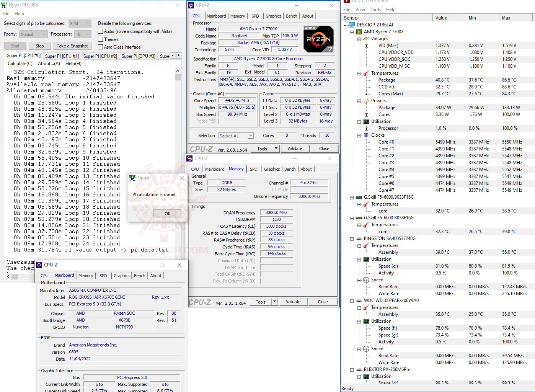535x392 pixels.
Task: Click the Hyper PI title bar icon
Action: pyautogui.click(x=4, y=5)
